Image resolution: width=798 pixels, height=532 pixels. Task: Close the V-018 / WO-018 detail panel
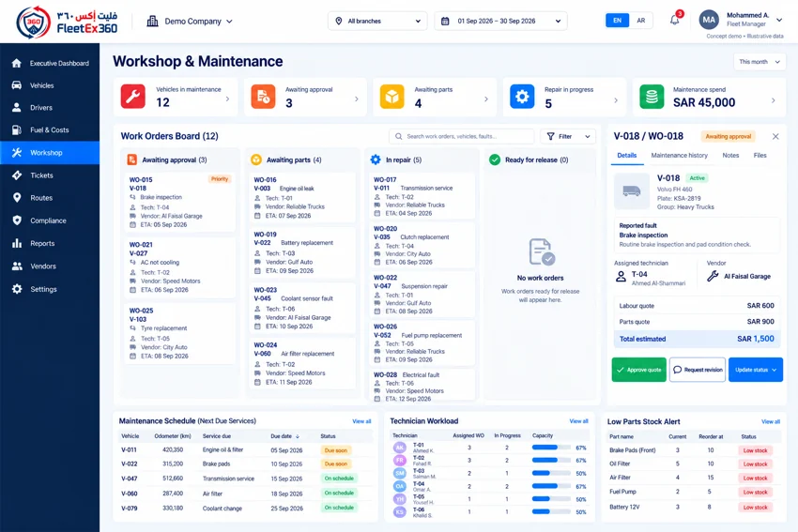pos(775,136)
